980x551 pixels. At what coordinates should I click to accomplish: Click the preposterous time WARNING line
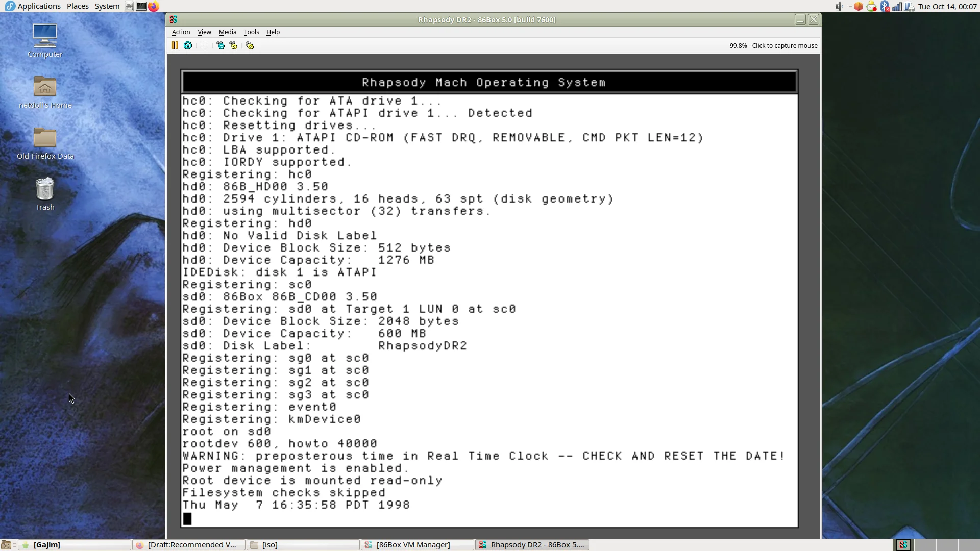[483, 456]
